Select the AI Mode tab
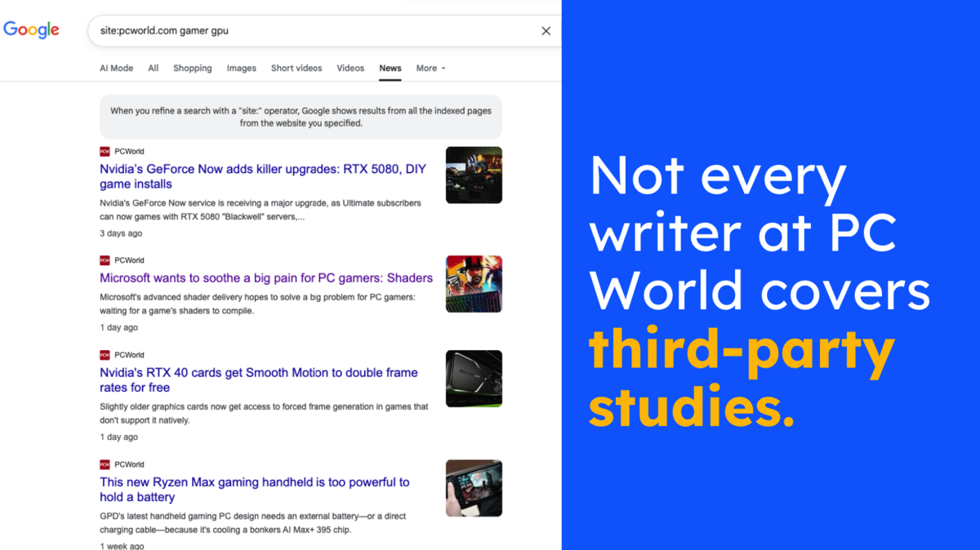This screenshot has width=980, height=550. pyautogui.click(x=116, y=68)
